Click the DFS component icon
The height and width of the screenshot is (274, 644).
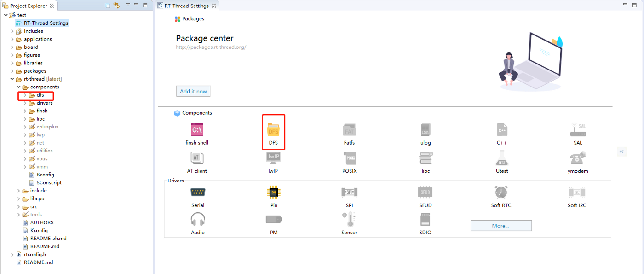[x=273, y=129]
